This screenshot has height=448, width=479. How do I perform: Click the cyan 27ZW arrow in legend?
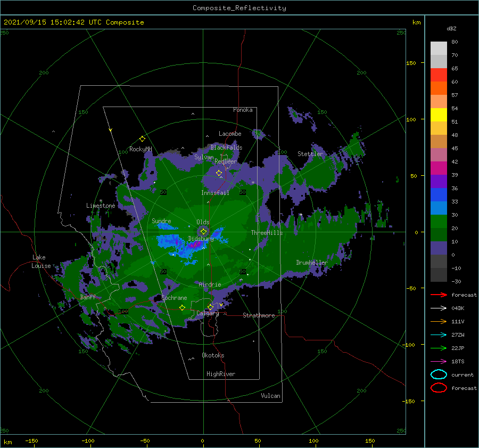(439, 335)
